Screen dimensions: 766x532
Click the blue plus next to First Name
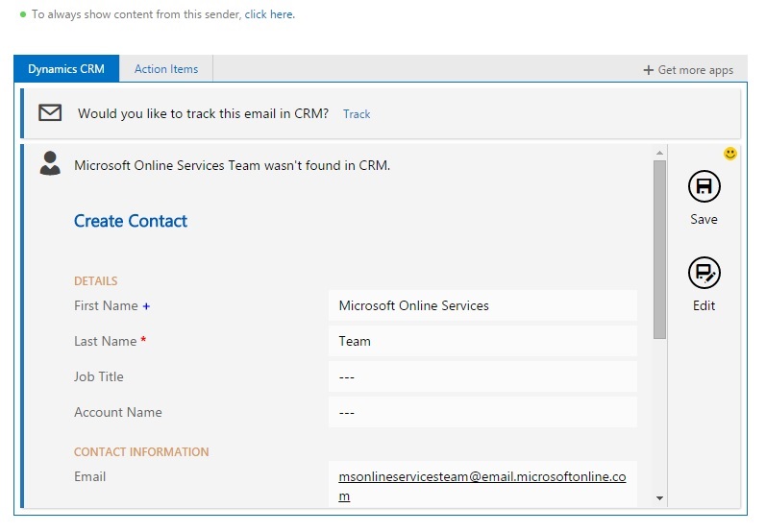tap(146, 306)
